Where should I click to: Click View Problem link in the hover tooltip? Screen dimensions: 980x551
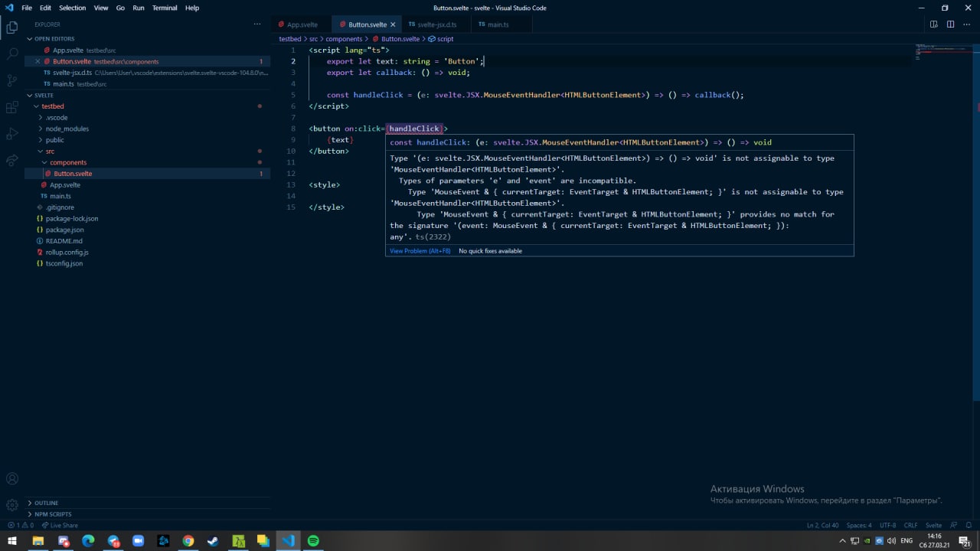point(420,251)
